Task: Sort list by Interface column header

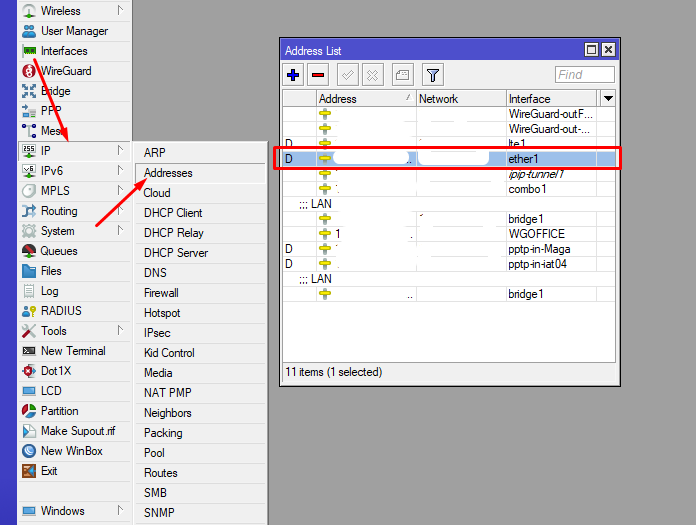Action: pos(550,98)
